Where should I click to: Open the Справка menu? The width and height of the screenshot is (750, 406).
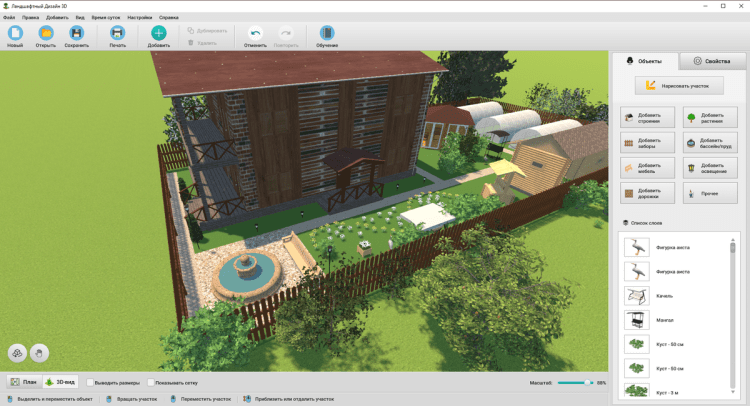coord(168,17)
